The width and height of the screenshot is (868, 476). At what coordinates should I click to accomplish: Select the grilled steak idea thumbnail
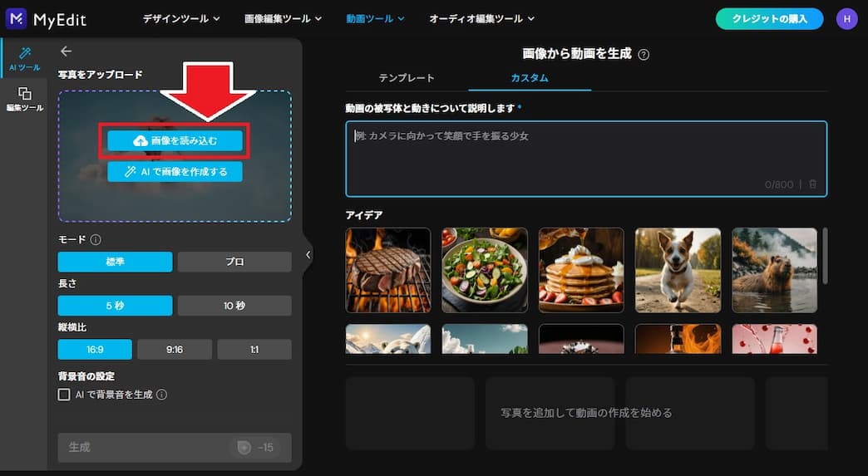tap(388, 270)
